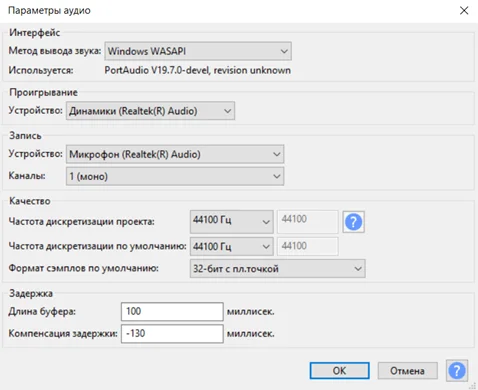Click the Частота дискретизации по умолчанию label
The height and width of the screenshot is (390, 478).
coord(97,246)
